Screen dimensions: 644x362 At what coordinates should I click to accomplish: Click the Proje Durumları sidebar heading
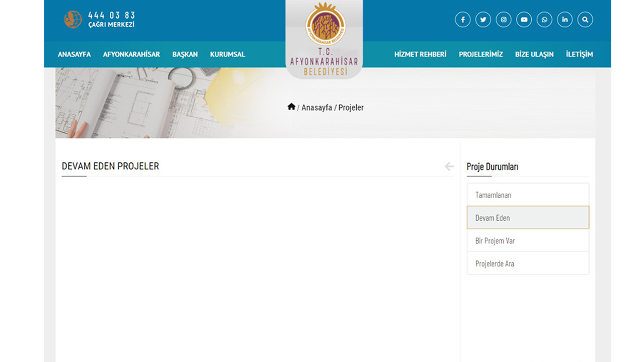pyautogui.click(x=492, y=167)
